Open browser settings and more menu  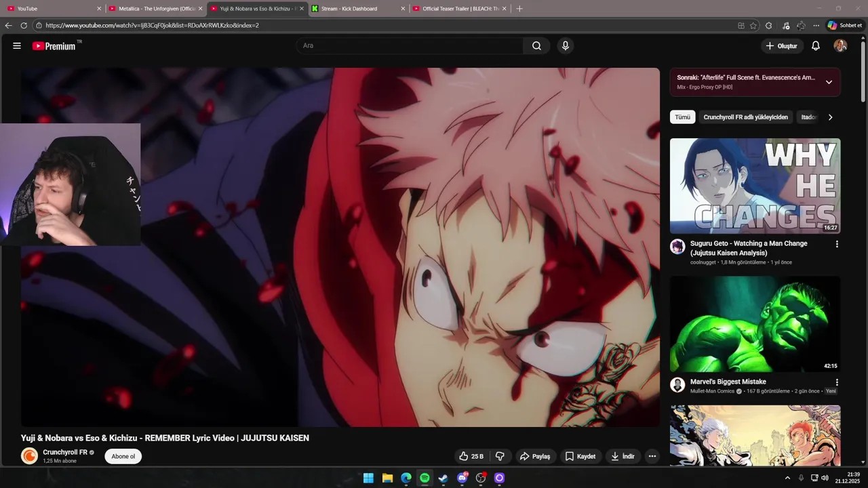coord(816,26)
